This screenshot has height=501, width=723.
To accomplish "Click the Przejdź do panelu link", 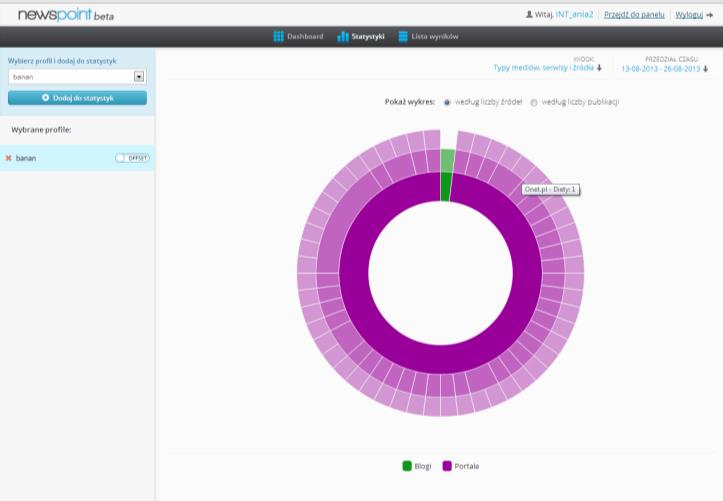I will point(634,15).
